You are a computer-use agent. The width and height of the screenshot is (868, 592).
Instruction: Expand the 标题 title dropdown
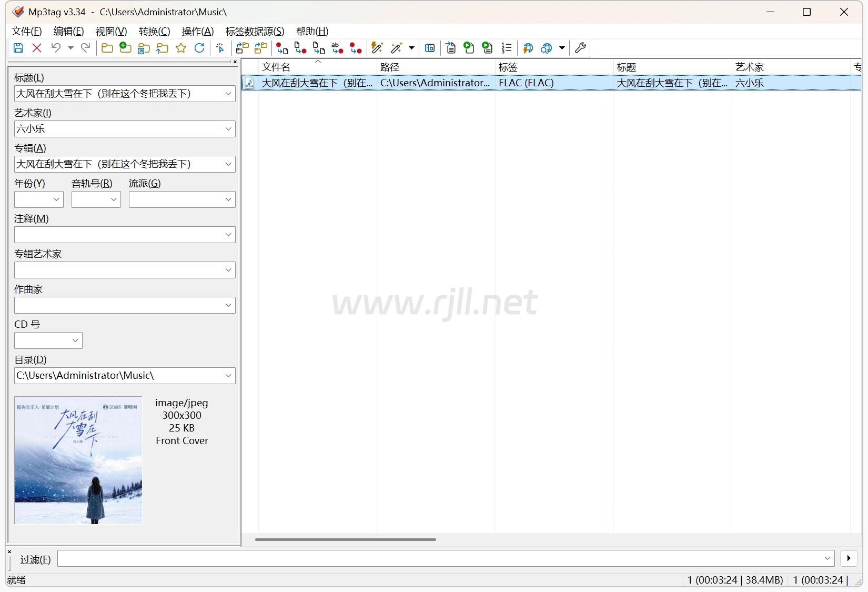228,94
